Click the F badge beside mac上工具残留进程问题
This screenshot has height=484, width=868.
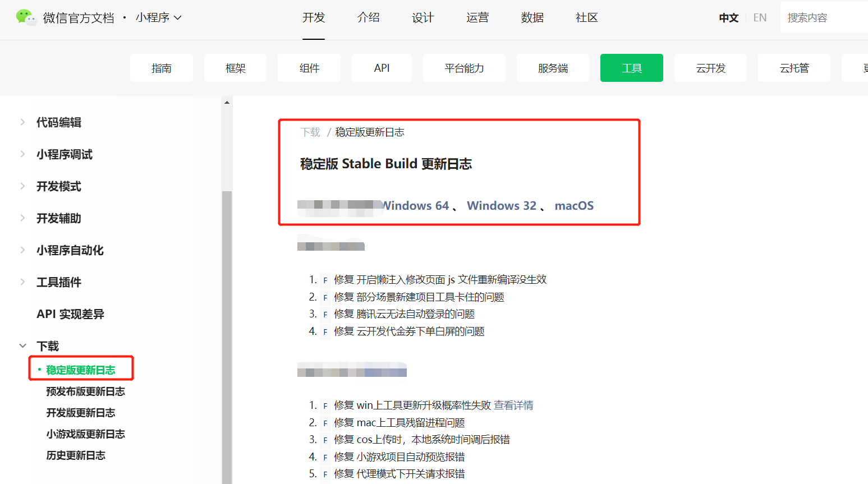coord(325,423)
